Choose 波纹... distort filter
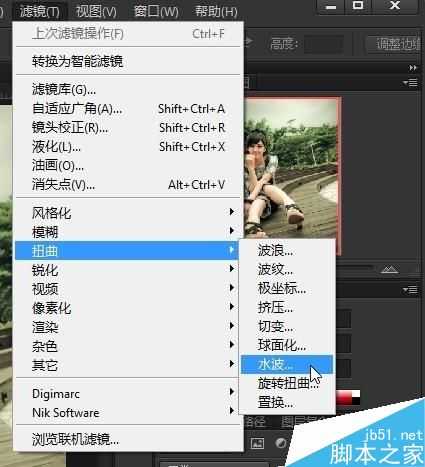425x467 pixels. tap(287, 269)
